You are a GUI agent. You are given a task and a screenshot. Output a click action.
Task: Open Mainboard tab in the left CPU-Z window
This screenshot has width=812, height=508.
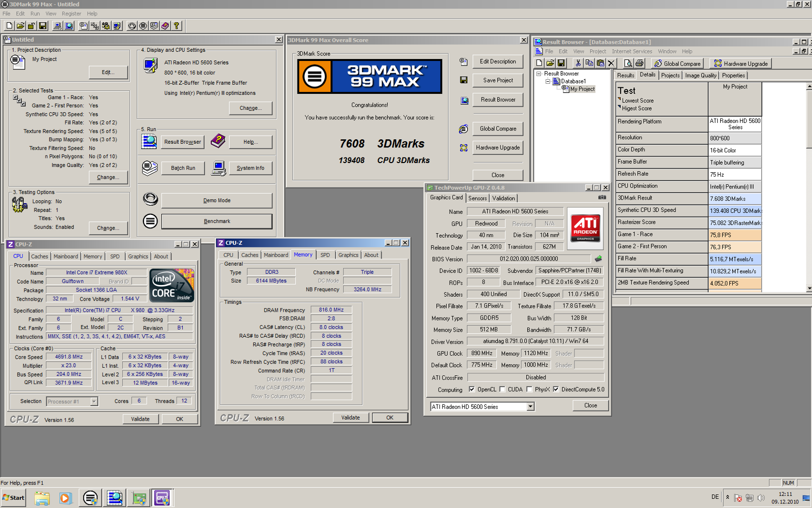click(66, 257)
